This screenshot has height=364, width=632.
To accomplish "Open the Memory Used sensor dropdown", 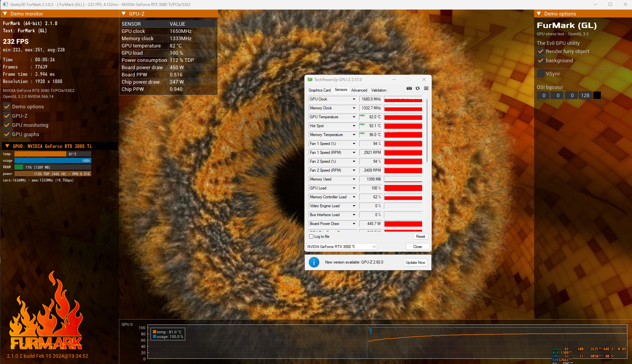I will click(354, 179).
